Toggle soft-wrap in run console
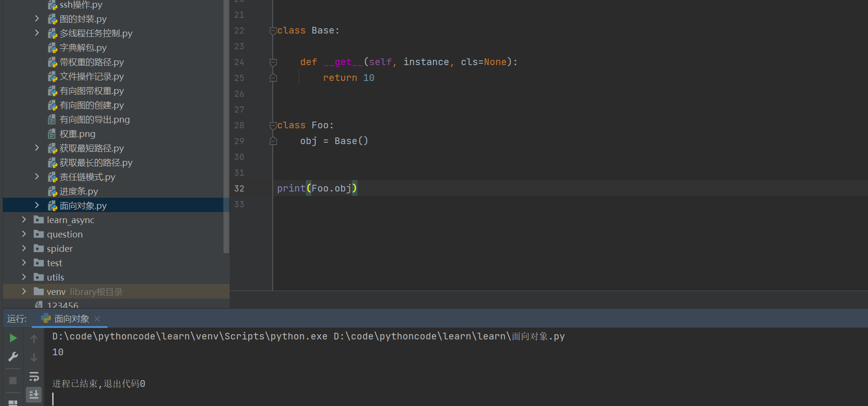 34,376
